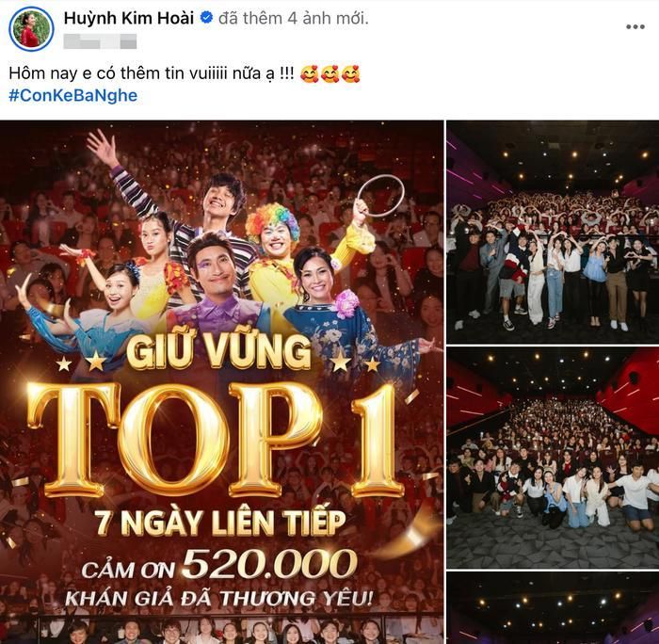
Task: Click the 'đã thêm 4 ảnh mới' text
Action: (294, 19)
